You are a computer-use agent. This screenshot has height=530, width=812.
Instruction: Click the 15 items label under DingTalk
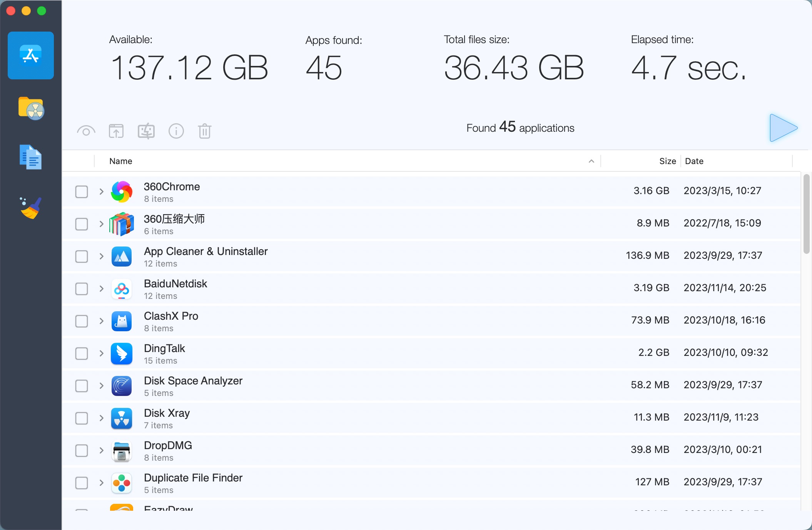click(160, 361)
